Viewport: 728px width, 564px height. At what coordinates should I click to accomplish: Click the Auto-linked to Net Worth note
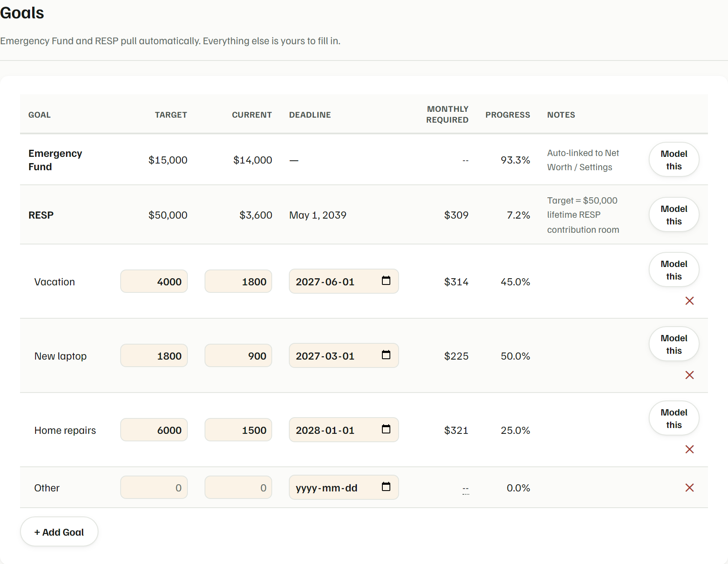pos(583,160)
